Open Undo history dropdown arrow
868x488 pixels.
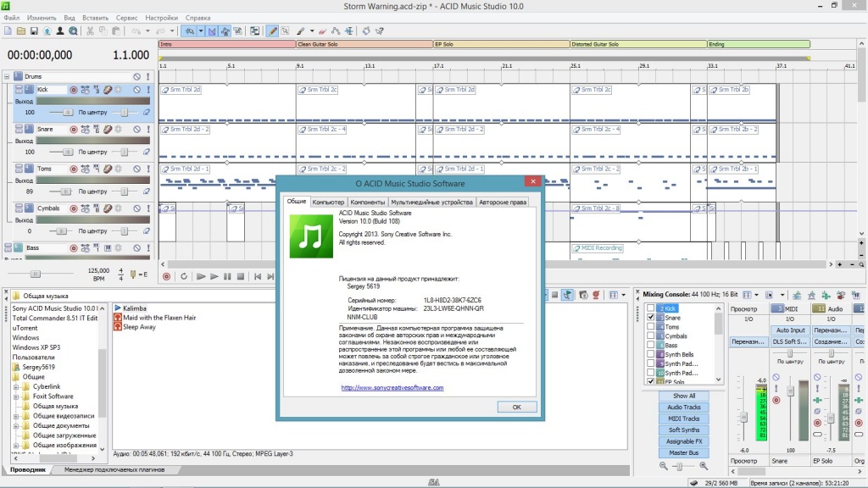tap(147, 31)
